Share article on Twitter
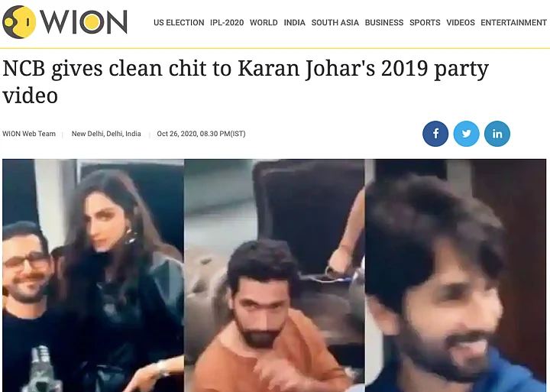This screenshot has height=392, width=550. click(x=466, y=134)
